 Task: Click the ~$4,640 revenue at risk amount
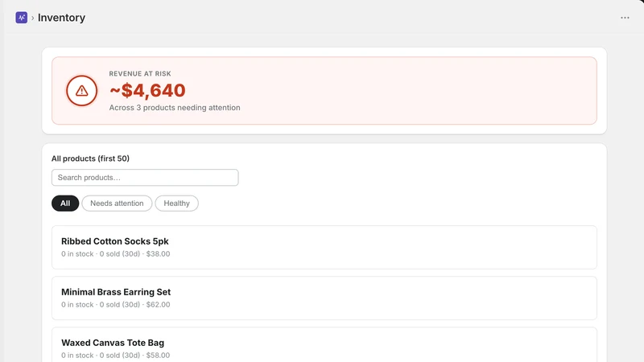click(147, 90)
